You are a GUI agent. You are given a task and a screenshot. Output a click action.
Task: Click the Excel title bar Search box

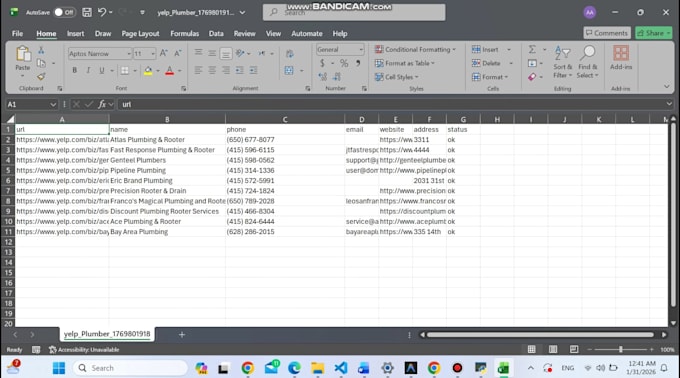(354, 12)
